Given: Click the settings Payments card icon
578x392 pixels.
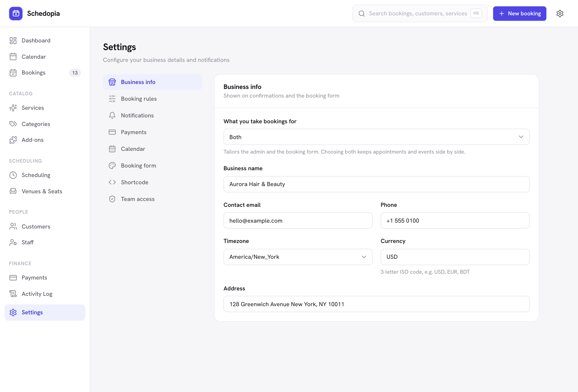Looking at the screenshot, I should click(x=112, y=132).
